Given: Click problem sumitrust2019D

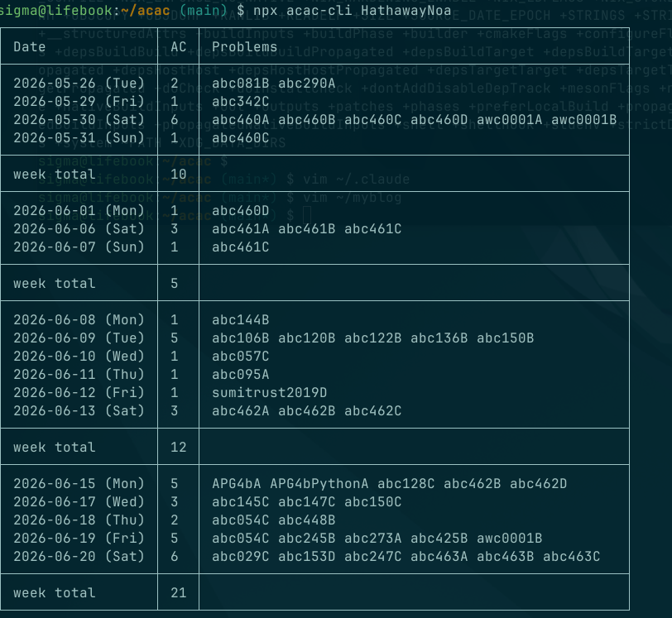Looking at the screenshot, I should click(270, 393).
